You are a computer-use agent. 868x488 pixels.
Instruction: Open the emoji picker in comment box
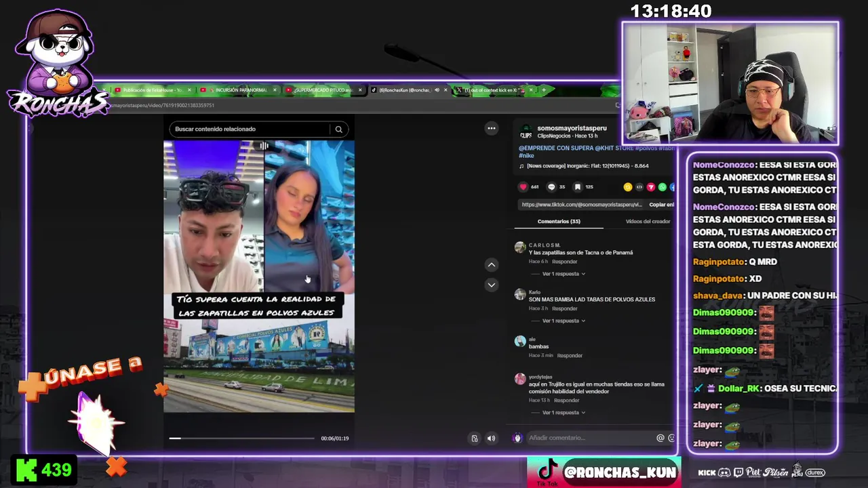pyautogui.click(x=671, y=438)
